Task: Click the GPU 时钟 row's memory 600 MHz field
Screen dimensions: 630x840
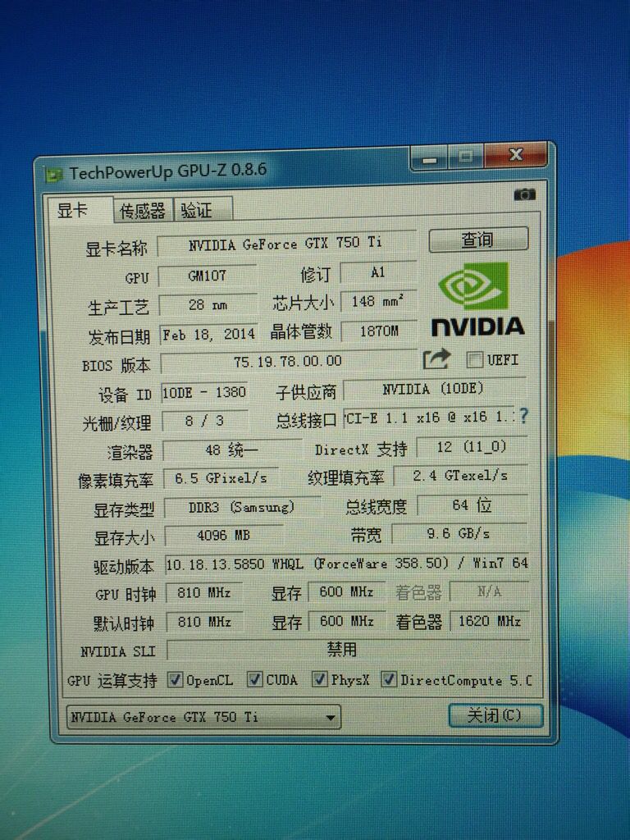Action: pos(347,592)
